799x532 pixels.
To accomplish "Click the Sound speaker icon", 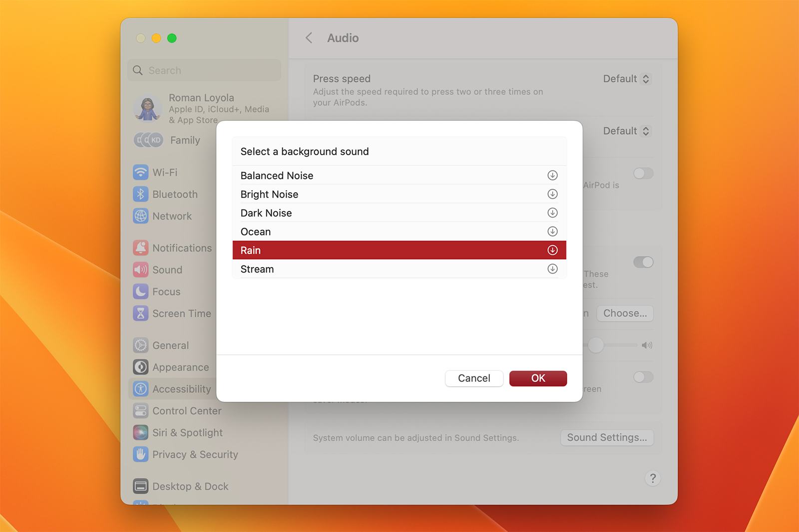I will (141, 270).
